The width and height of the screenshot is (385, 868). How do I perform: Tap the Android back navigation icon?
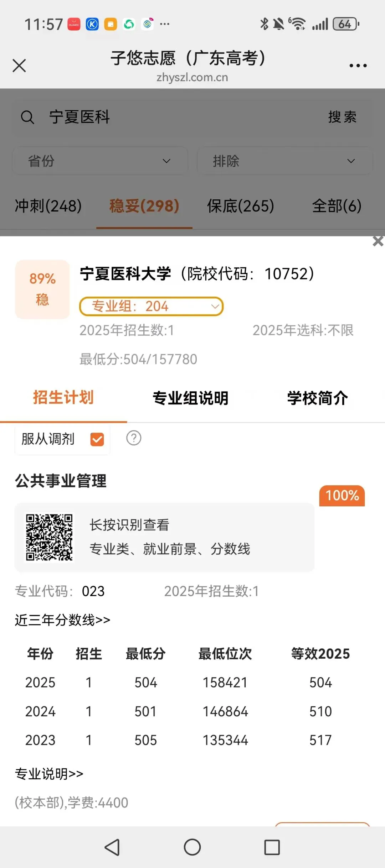tap(112, 847)
